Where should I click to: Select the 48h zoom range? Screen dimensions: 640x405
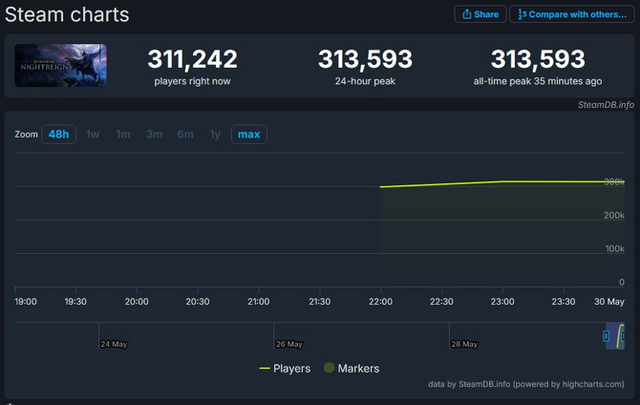tap(57, 134)
